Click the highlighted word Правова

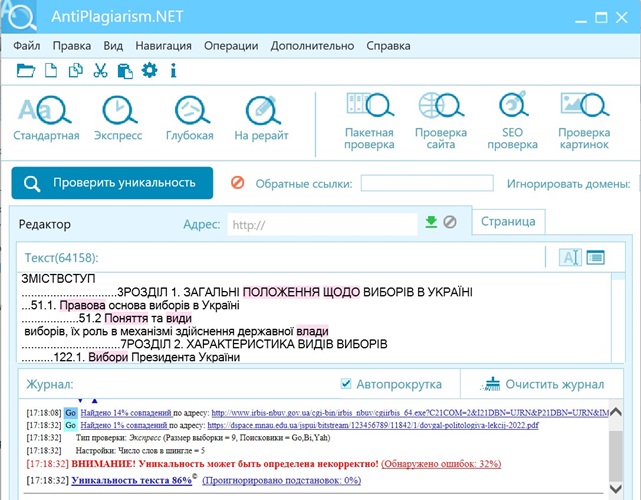[x=83, y=305]
